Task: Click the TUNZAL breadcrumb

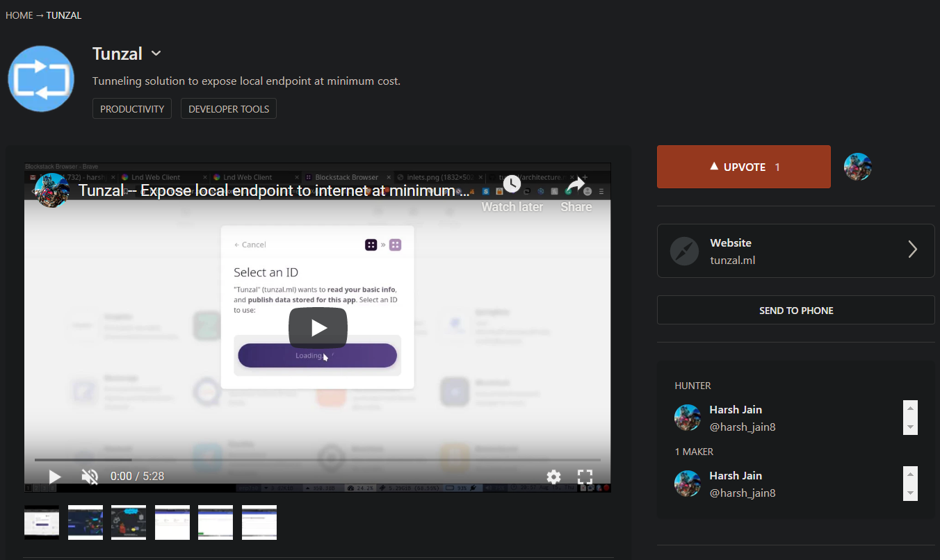Action: pos(64,15)
